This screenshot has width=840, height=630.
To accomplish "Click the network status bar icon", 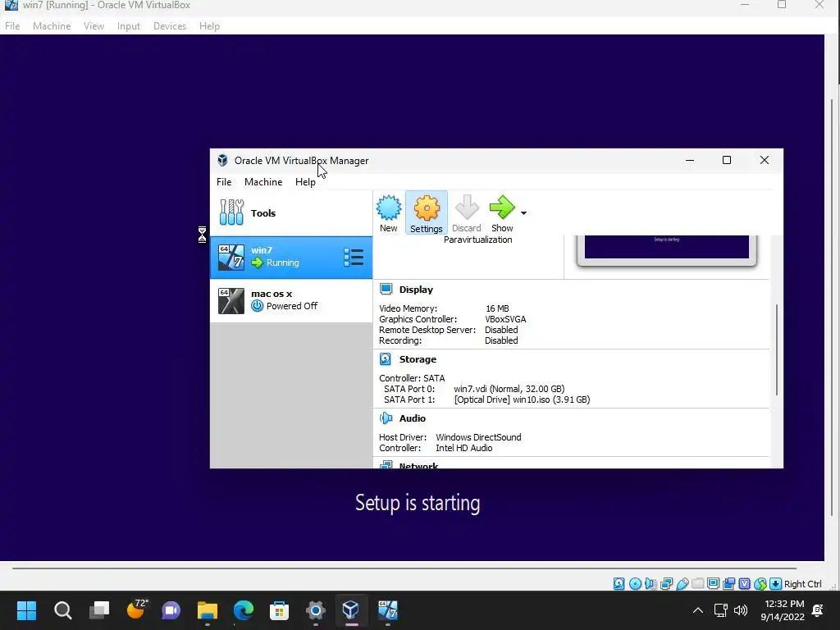I will click(x=666, y=584).
